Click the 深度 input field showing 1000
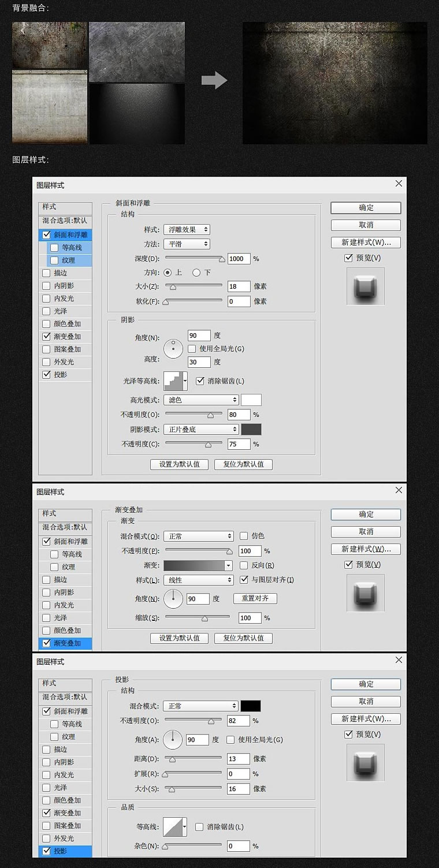 (239, 259)
